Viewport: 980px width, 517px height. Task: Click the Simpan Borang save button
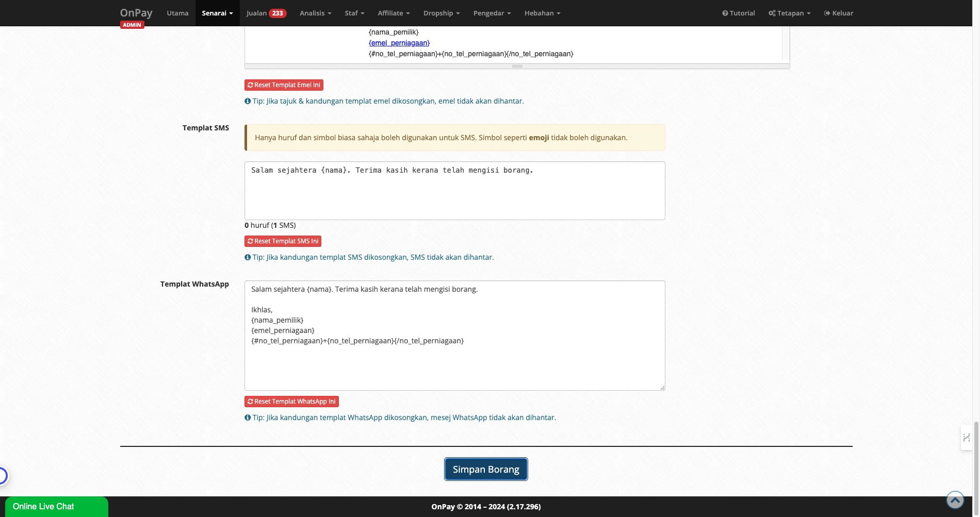point(486,469)
